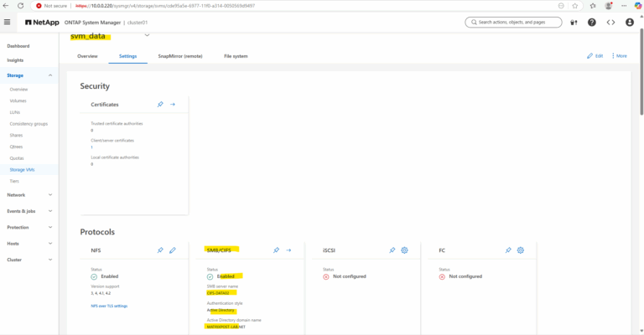Click the browser back arrow
This screenshot has width=644, height=335.
6,6
